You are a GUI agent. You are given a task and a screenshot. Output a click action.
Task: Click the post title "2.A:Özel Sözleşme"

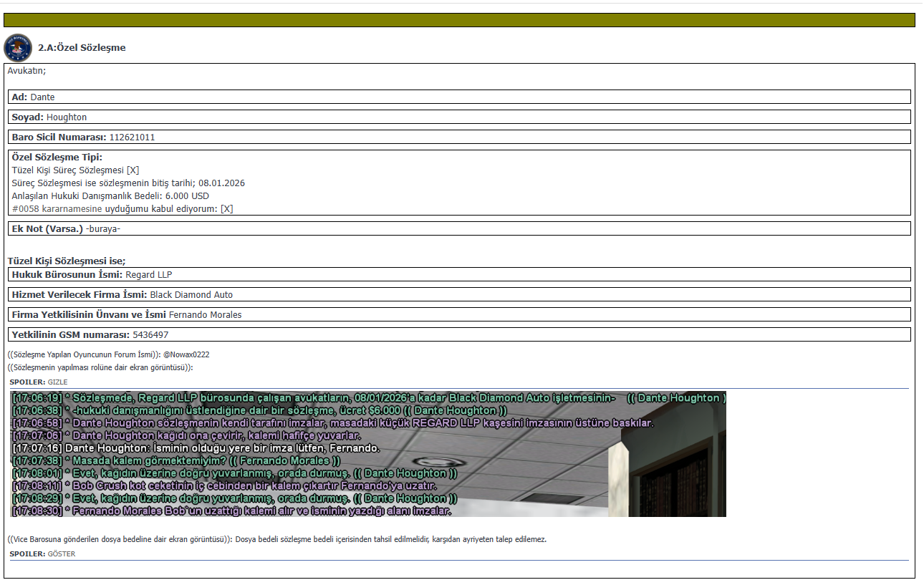point(82,48)
